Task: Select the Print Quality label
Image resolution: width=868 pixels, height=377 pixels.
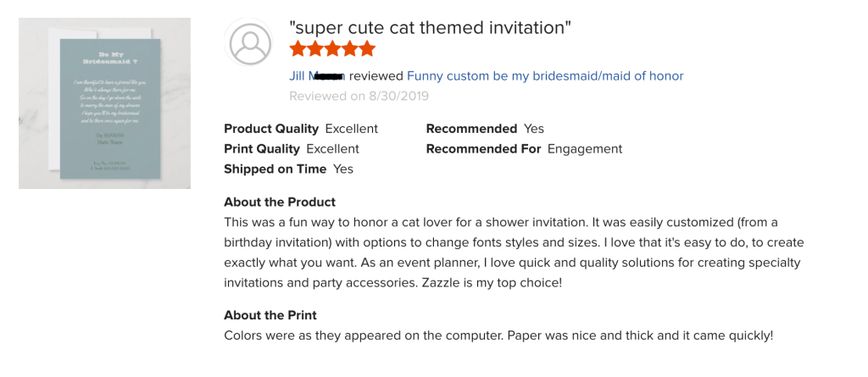Action: (262, 149)
